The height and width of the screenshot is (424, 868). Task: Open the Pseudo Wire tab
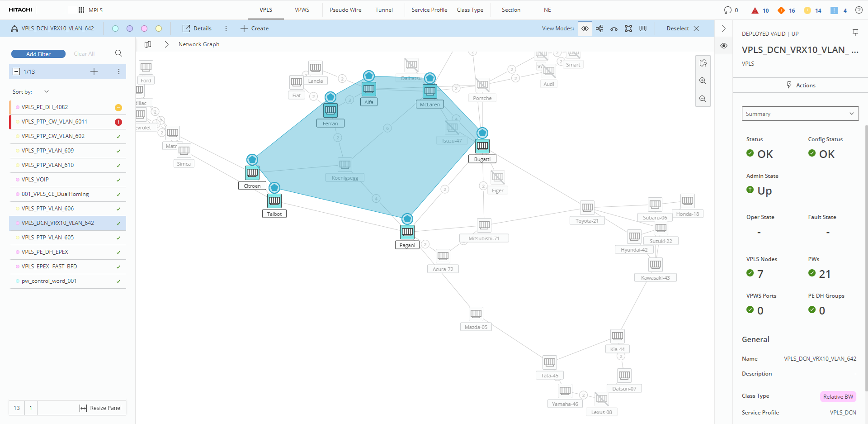pyautogui.click(x=345, y=10)
